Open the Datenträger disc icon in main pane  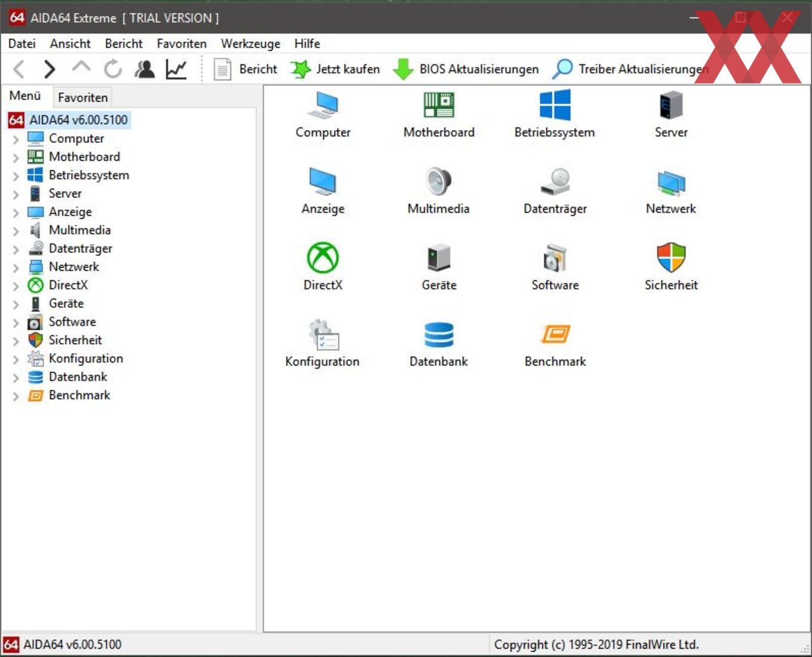[555, 181]
